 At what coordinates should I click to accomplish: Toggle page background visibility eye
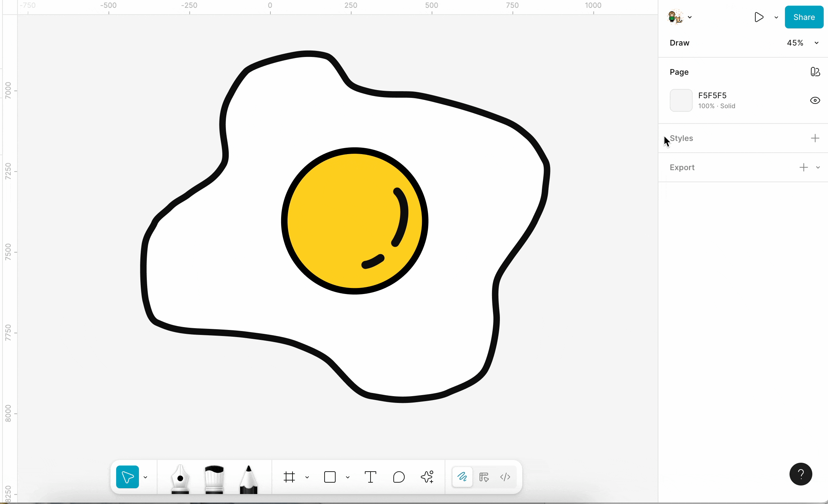[x=815, y=100]
